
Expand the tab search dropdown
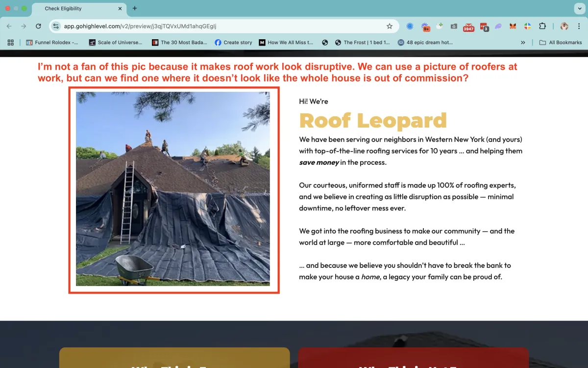click(x=579, y=8)
